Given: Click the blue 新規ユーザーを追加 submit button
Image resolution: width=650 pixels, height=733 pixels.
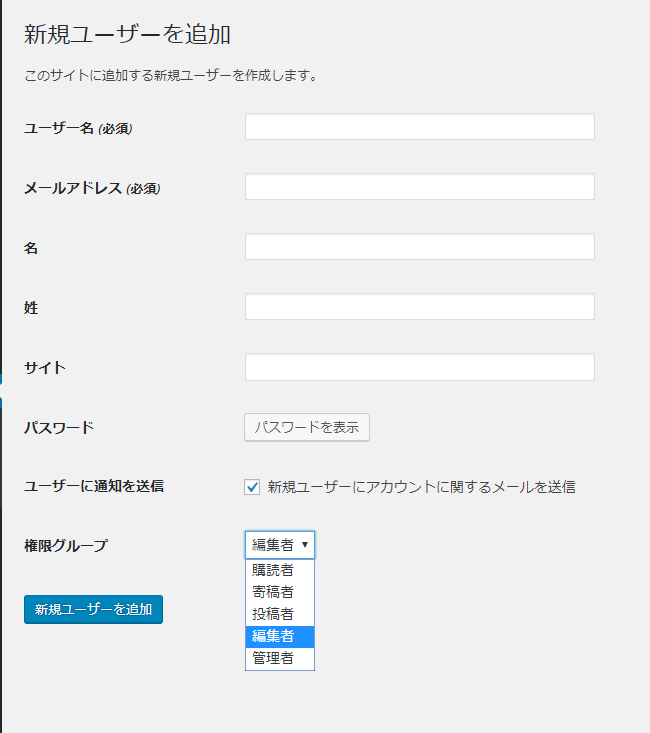Looking at the screenshot, I should click(x=93, y=609).
